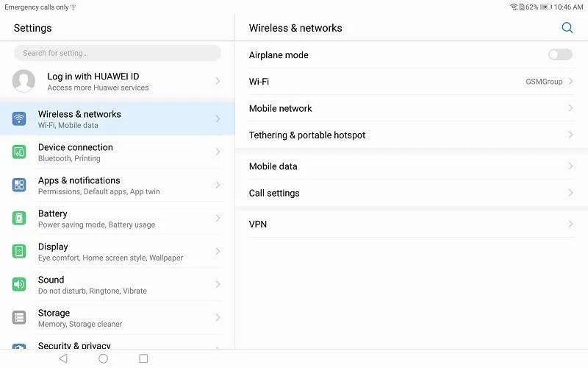Click the Sound speaker icon
This screenshot has width=588, height=368.
click(x=19, y=285)
